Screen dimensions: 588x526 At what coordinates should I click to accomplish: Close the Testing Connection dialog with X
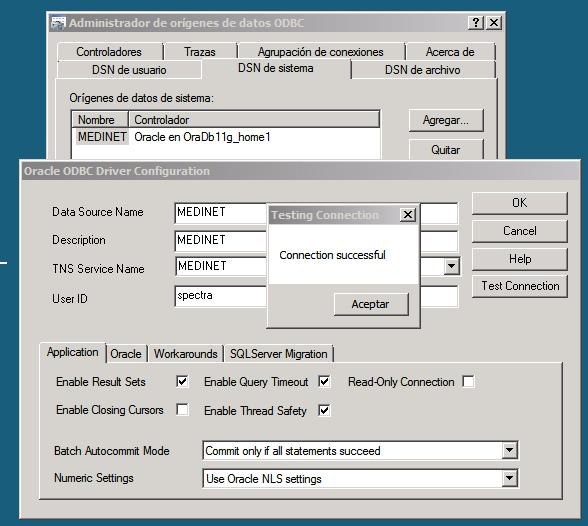coord(408,215)
